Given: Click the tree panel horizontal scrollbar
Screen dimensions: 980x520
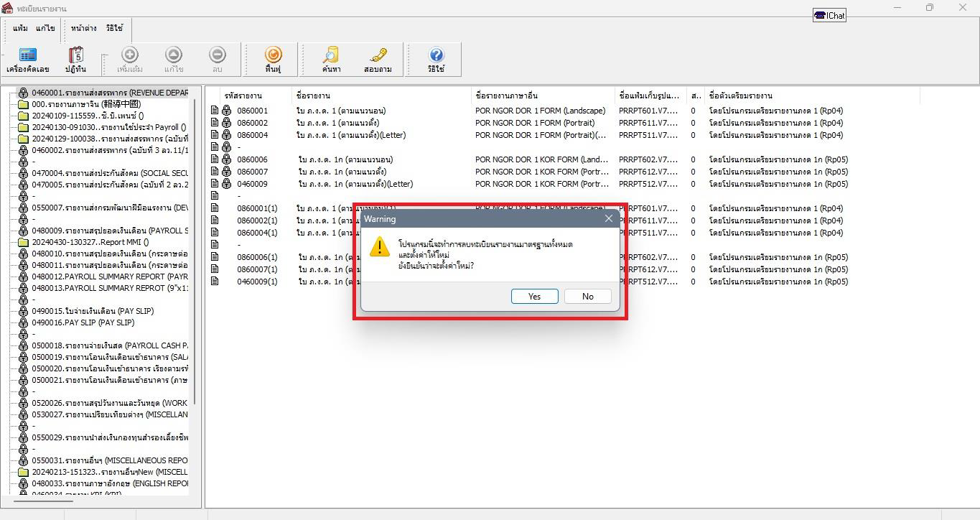Looking at the screenshot, I should coord(43,501).
